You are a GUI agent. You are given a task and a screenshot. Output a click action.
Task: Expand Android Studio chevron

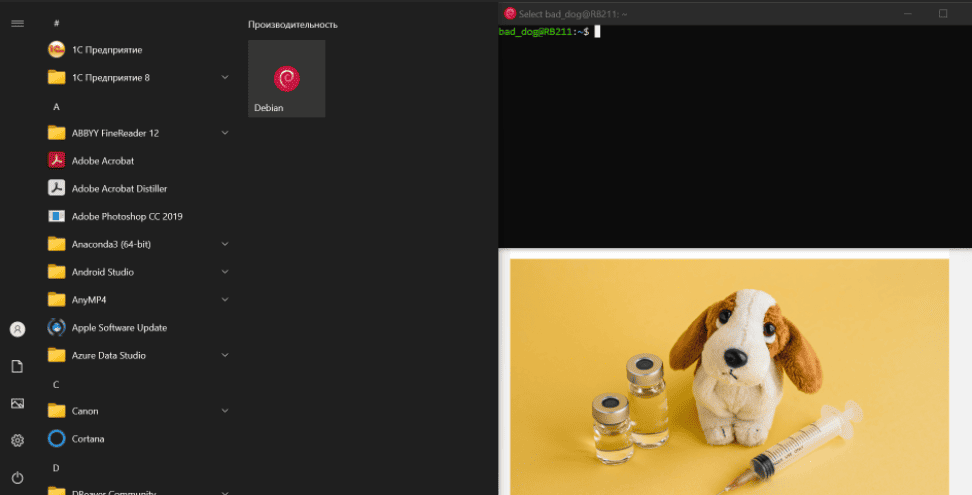click(225, 272)
